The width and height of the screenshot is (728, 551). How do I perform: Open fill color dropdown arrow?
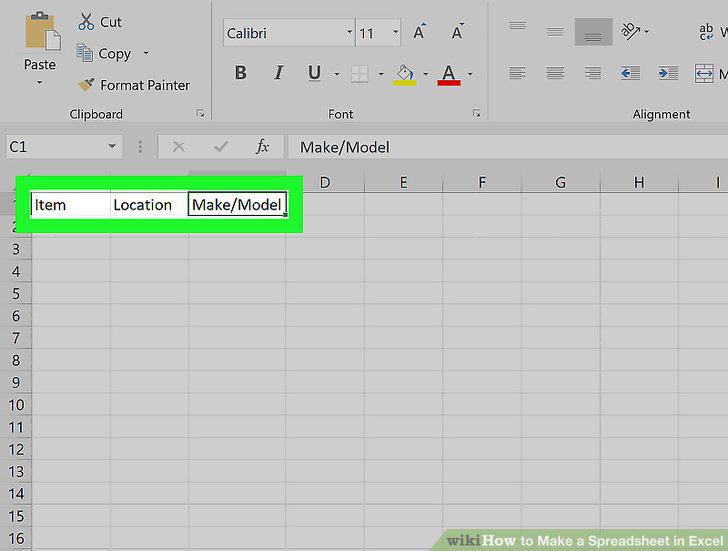425,74
